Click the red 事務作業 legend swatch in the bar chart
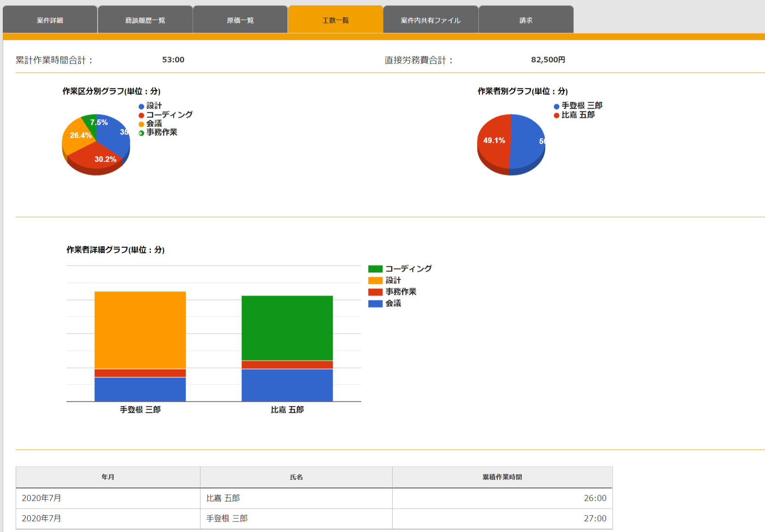 tap(376, 292)
